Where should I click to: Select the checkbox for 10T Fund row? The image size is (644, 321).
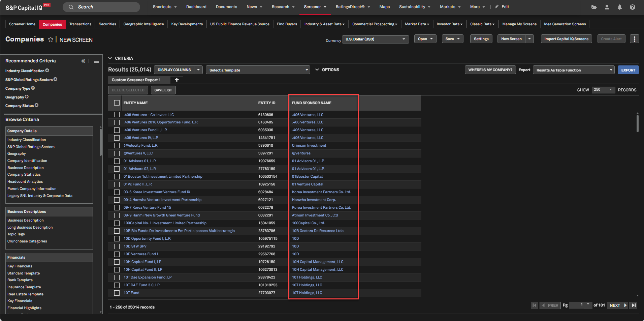point(117,293)
